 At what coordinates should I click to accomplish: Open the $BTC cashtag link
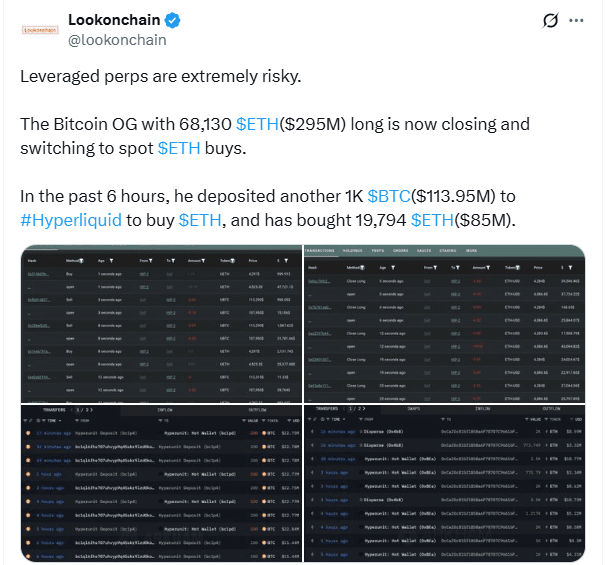pyautogui.click(x=389, y=196)
